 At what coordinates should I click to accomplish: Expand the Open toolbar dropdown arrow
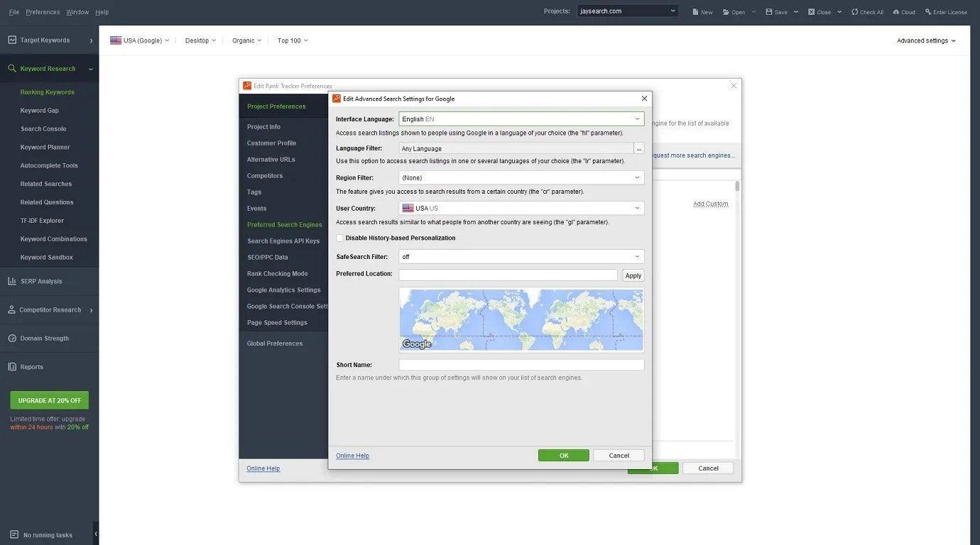click(753, 12)
